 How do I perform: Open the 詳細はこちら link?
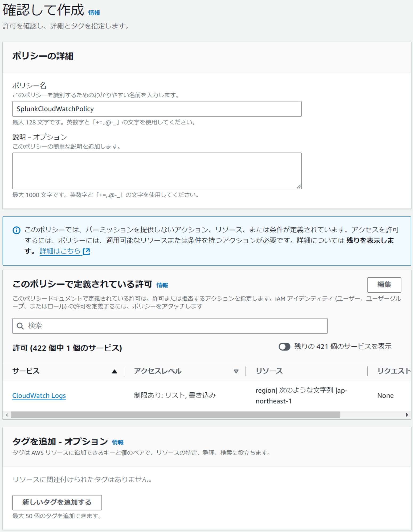(x=60, y=251)
